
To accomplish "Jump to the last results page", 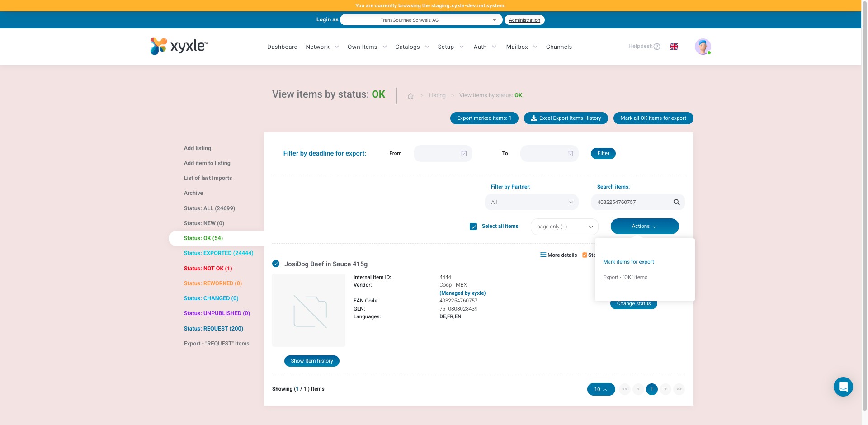I will 679,389.
